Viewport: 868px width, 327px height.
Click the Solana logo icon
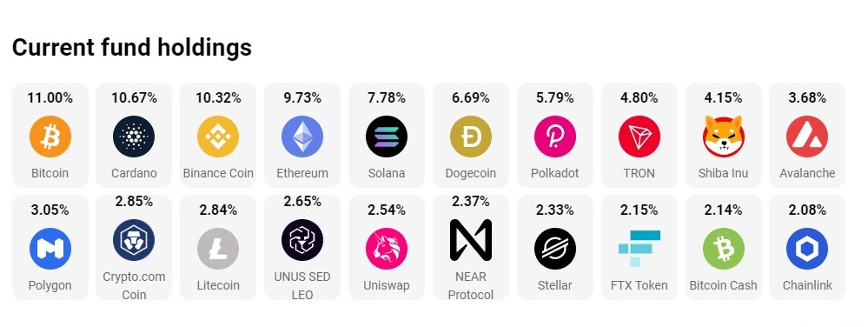[387, 137]
